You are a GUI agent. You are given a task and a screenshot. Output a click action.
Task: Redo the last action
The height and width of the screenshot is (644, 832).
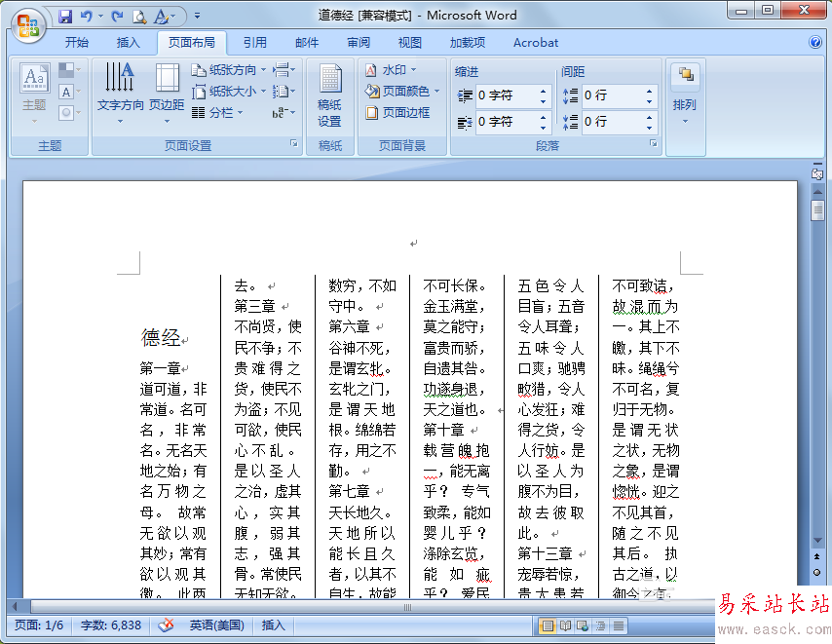(x=117, y=17)
